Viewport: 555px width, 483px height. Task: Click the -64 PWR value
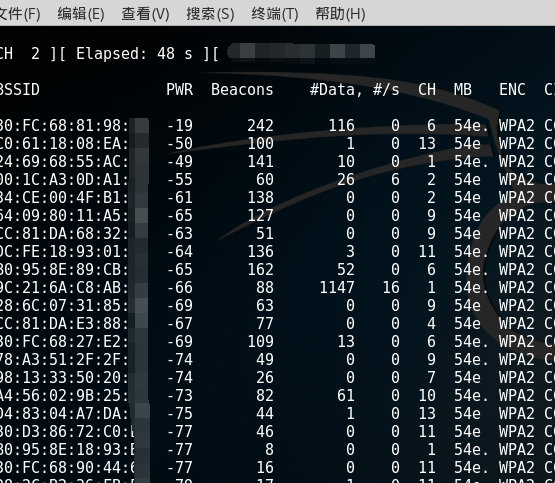(180, 252)
